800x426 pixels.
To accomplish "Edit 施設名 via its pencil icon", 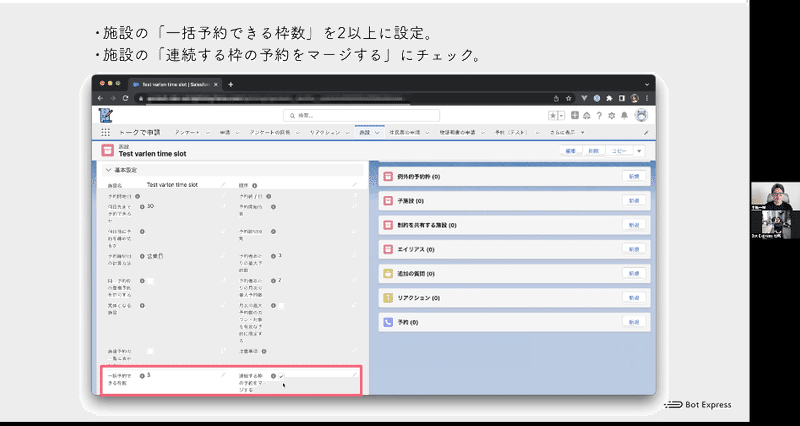I will coord(222,185).
